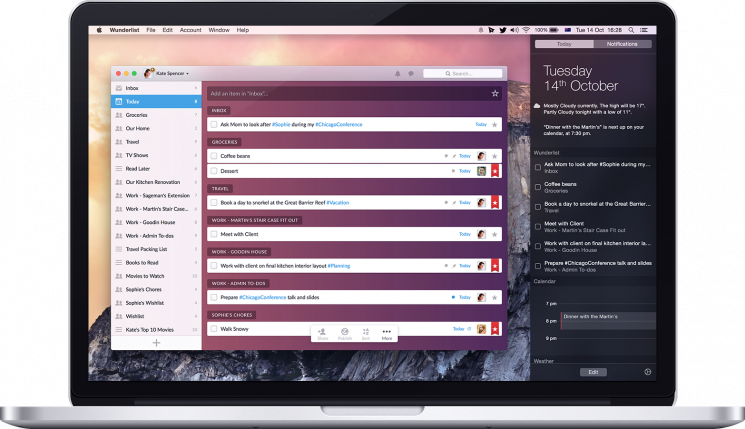Click the Edit button in Notification Center
Image resolution: width=745 pixels, height=429 pixels.
pos(593,372)
